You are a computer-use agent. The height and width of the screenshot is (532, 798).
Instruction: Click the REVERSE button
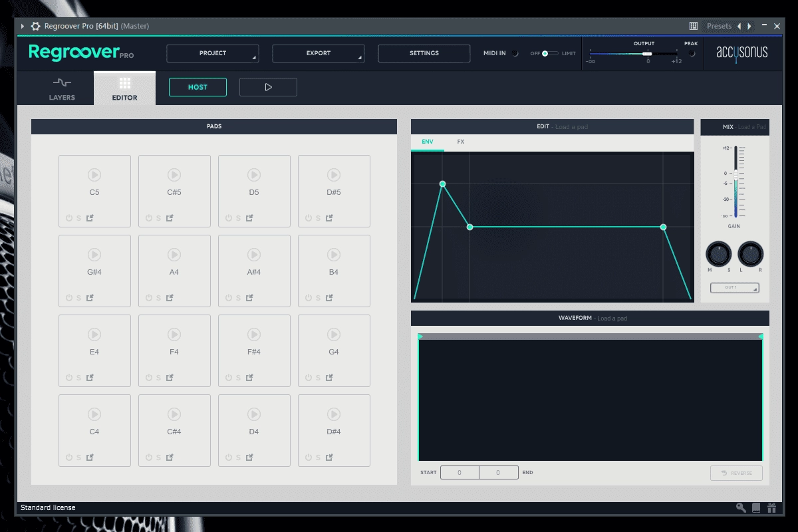tap(736, 473)
